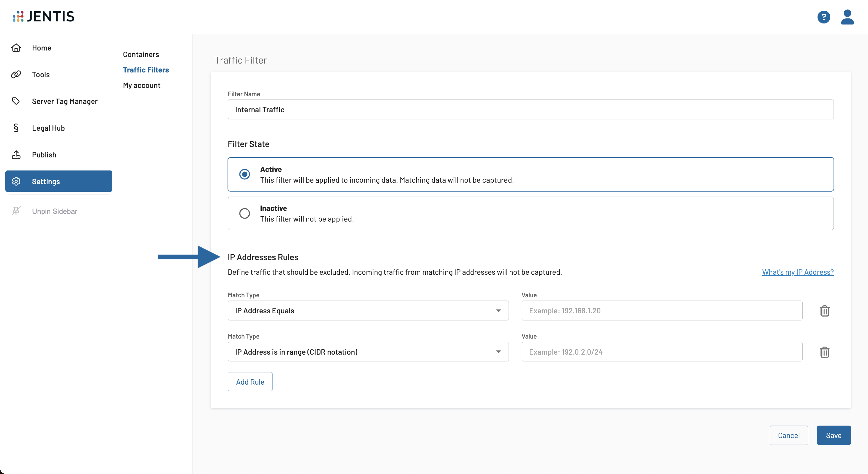Click the Publish section icon
Viewport: 868px width, 474px height.
click(16, 154)
